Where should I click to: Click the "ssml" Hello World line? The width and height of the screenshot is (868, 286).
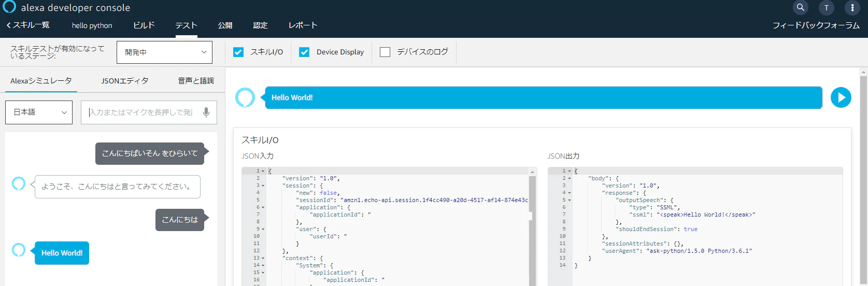click(x=692, y=214)
